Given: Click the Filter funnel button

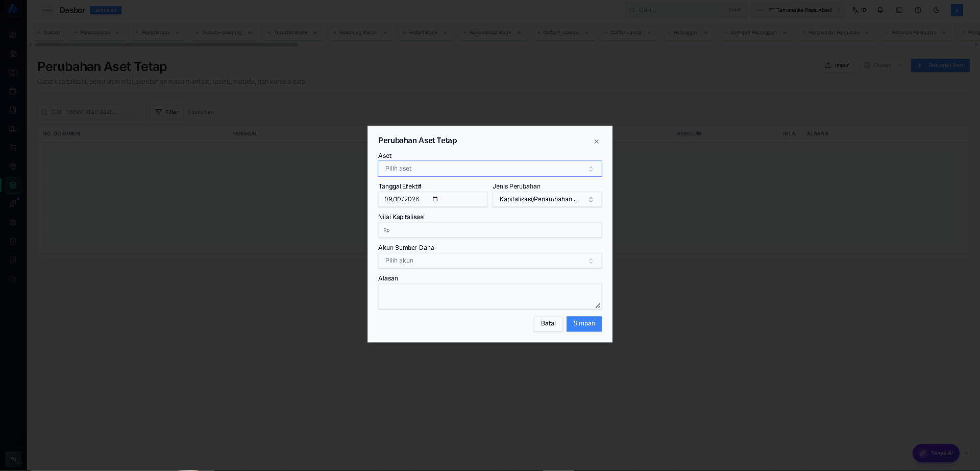Looking at the screenshot, I should pos(166,112).
